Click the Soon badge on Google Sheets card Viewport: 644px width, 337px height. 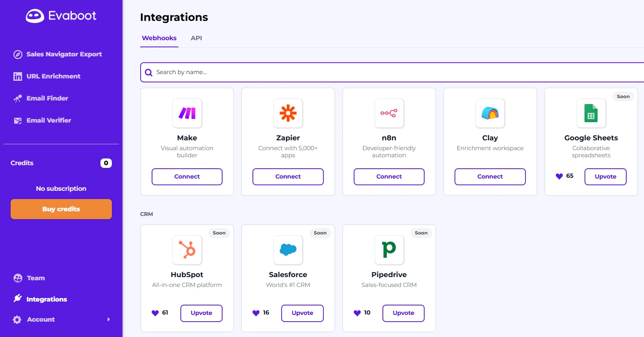pyautogui.click(x=623, y=97)
